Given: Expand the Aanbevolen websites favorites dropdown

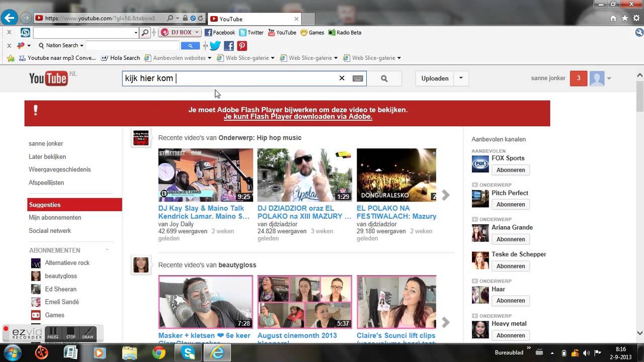Looking at the screenshot, I should (209, 58).
